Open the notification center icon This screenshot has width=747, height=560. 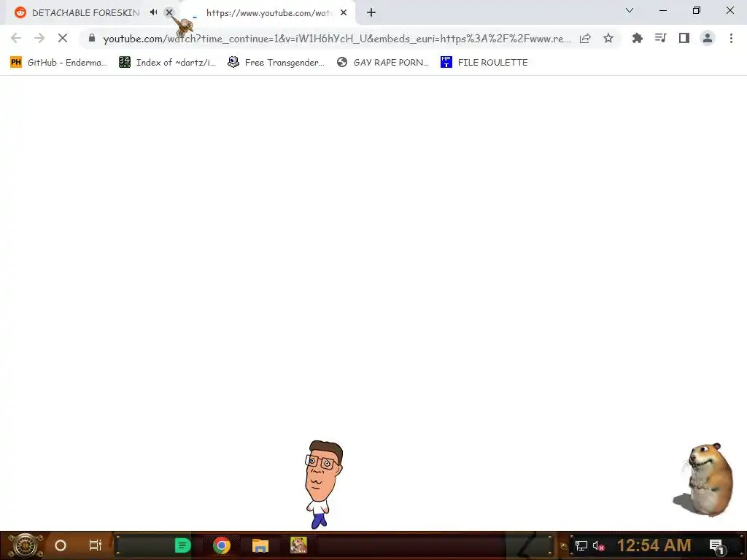tap(717, 546)
